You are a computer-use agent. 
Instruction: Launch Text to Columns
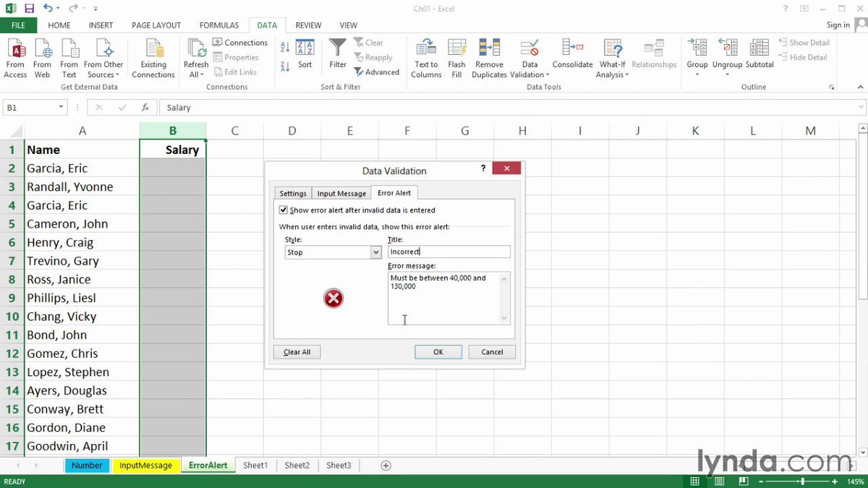tap(427, 58)
